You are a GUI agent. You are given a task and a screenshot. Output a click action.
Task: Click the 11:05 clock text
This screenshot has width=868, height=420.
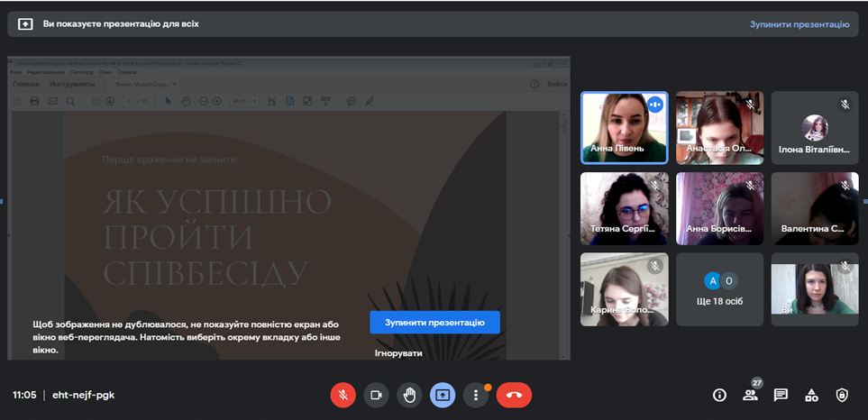24,395
